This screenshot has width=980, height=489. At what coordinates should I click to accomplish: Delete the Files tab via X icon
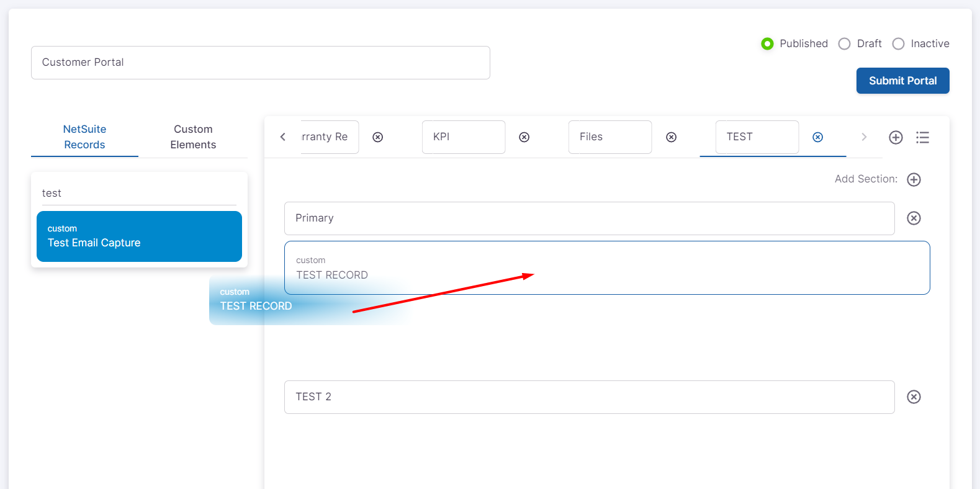tap(671, 137)
